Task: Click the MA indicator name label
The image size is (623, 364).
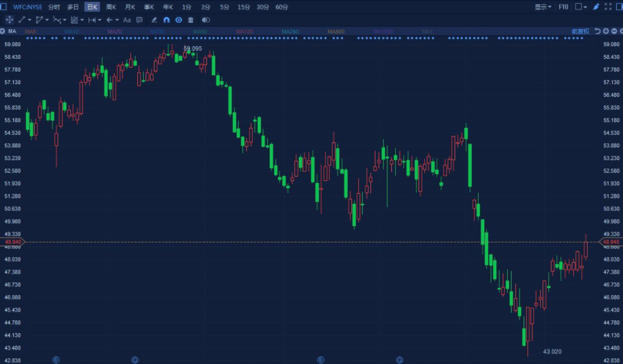Action: click(x=12, y=31)
